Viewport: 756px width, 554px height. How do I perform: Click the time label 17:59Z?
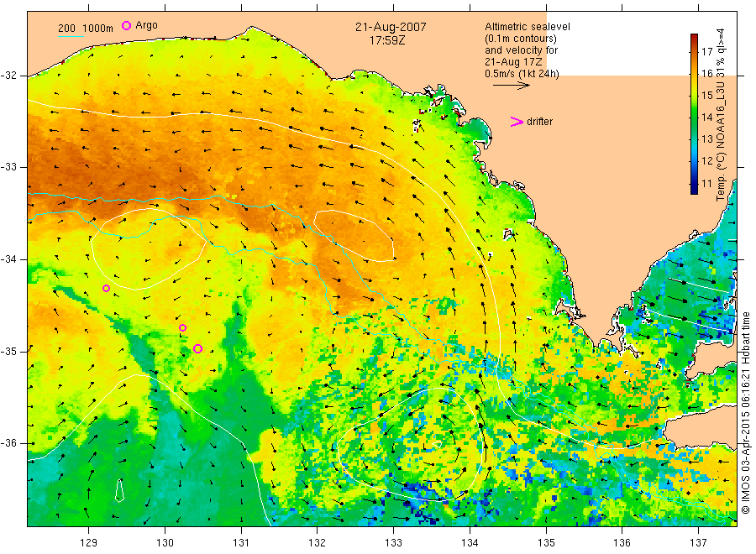coord(387,40)
